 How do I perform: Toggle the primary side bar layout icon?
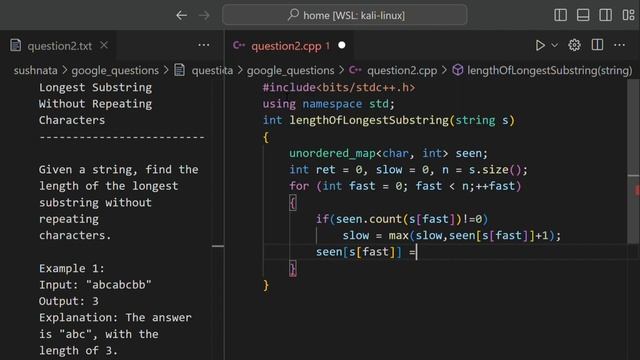560,15
